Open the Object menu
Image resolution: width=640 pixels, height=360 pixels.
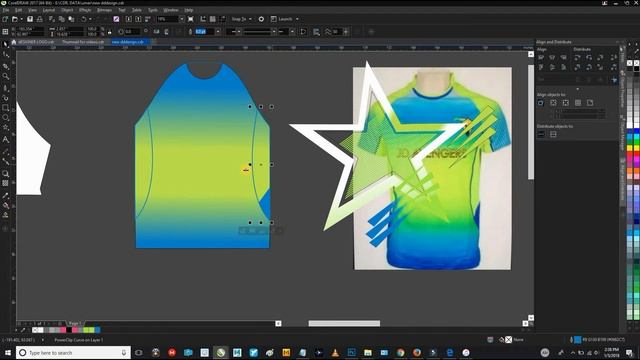67,10
